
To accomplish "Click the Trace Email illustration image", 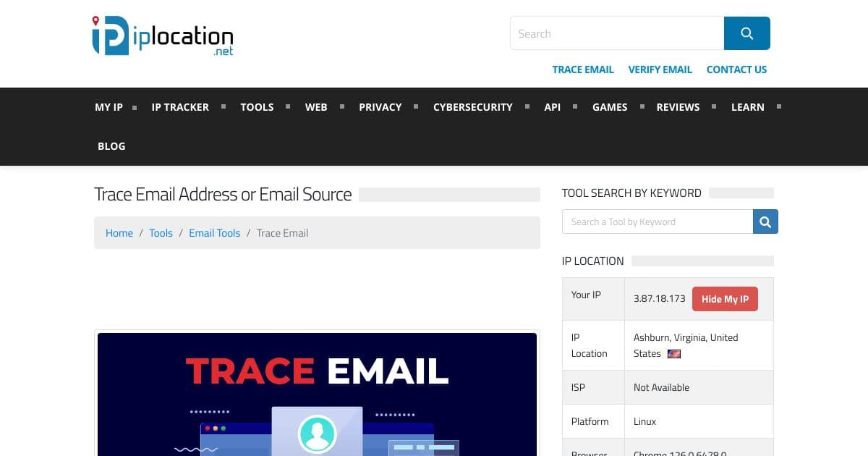I will 316,394.
